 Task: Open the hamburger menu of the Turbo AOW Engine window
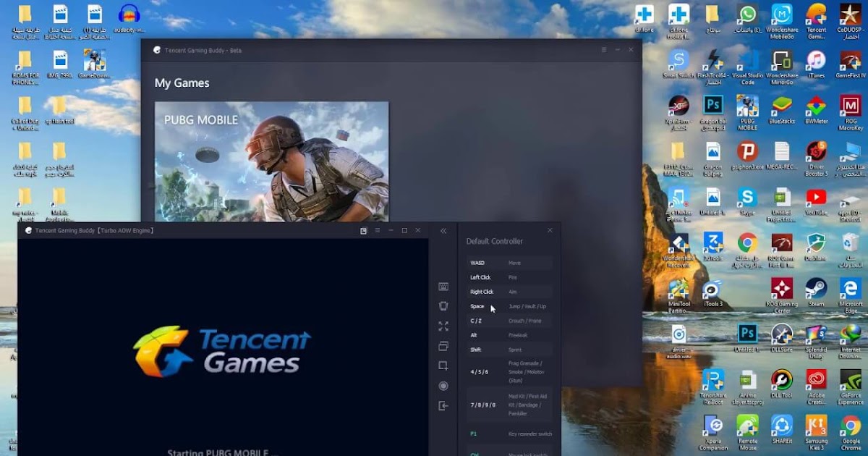[377, 230]
